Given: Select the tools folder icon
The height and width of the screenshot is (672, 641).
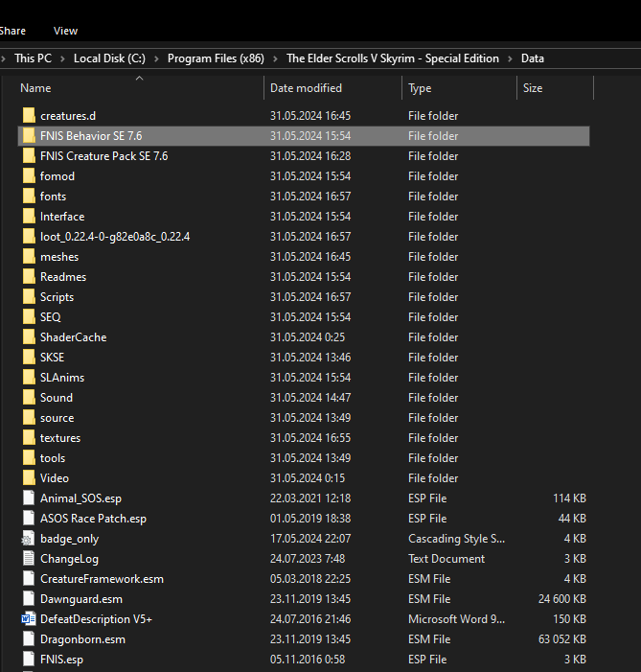Looking at the screenshot, I should pos(29,458).
